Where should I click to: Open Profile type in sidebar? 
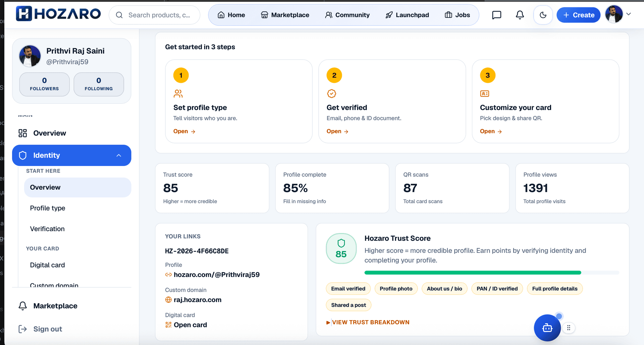click(48, 208)
